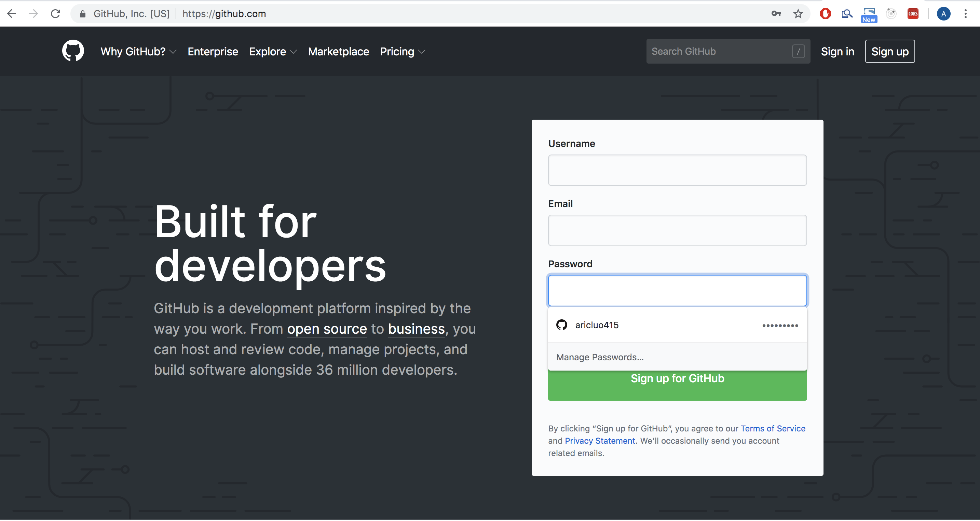This screenshot has height=521, width=980.
Task: Click into the Email field
Action: click(x=677, y=230)
